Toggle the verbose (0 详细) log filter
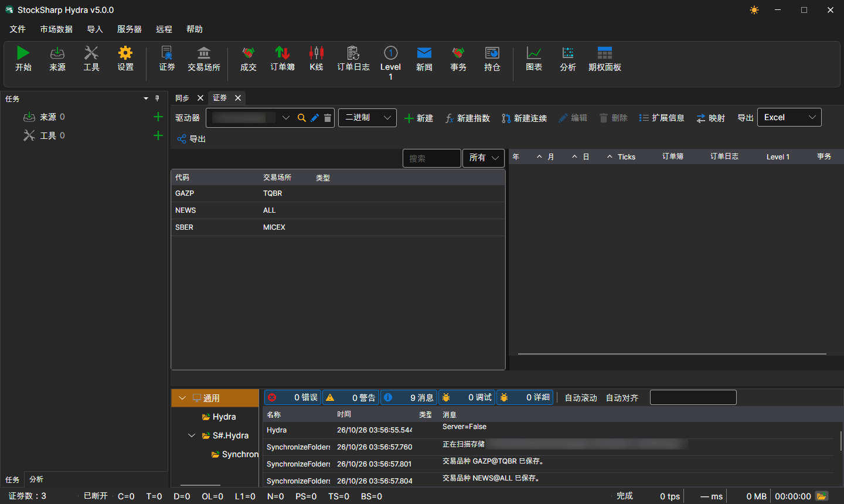 coord(525,397)
